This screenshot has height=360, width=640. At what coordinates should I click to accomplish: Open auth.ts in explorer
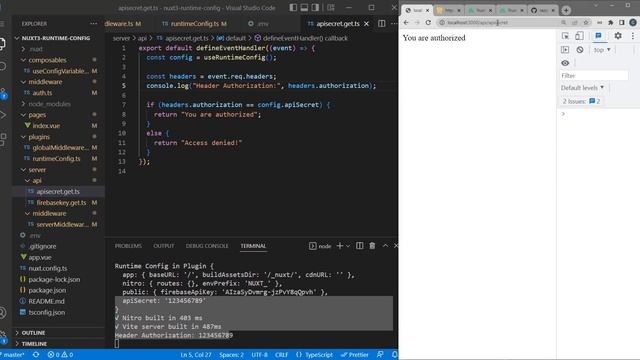[x=42, y=93]
